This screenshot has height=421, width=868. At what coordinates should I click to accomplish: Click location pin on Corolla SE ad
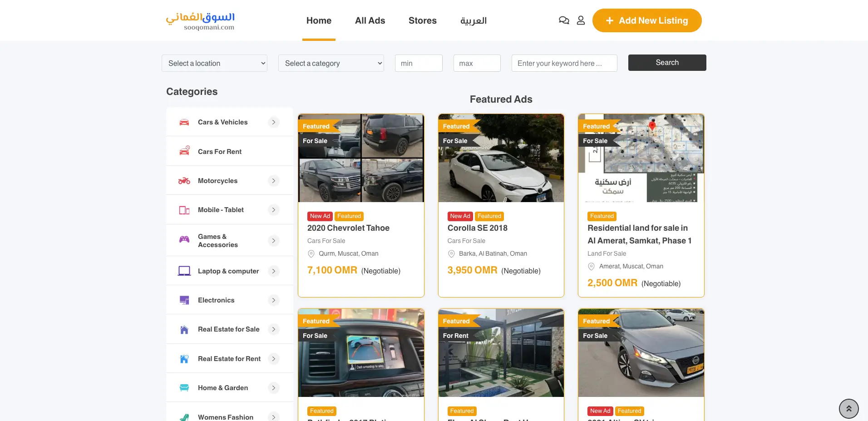tap(451, 254)
